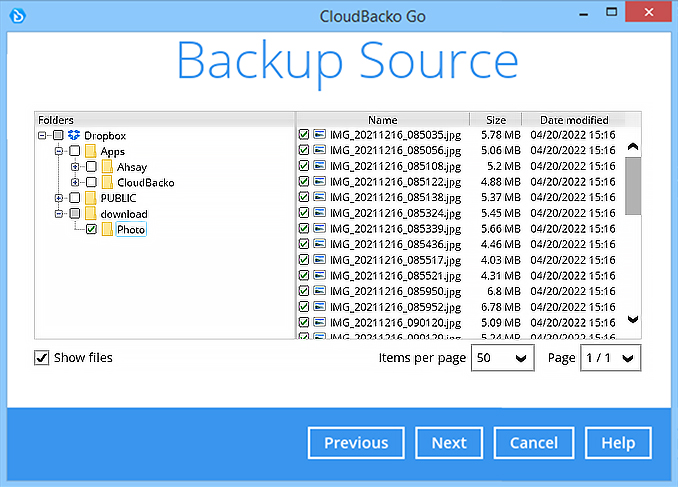Collapse the Apps folder node

(59, 151)
